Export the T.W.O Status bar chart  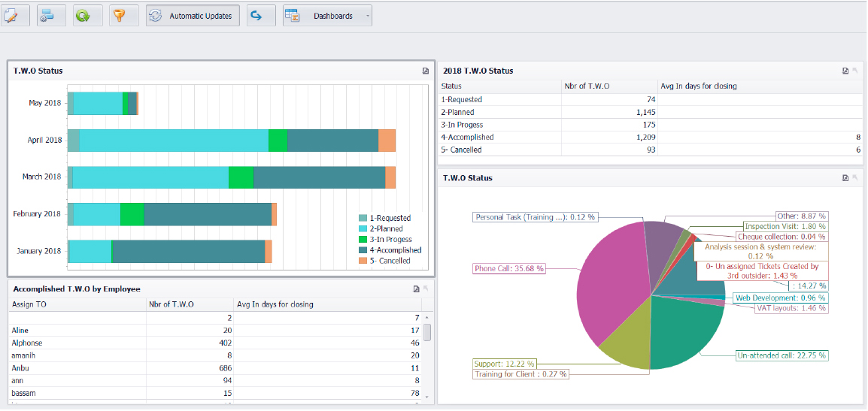[425, 71]
